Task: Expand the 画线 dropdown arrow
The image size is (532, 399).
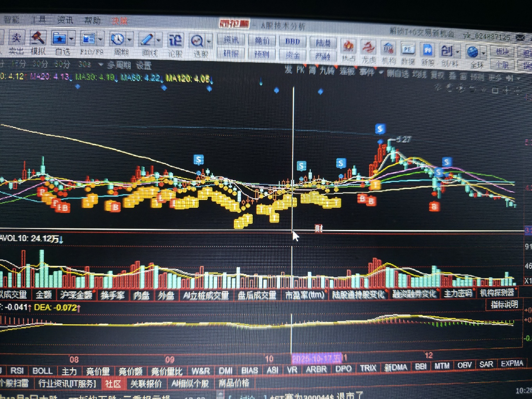Action: [x=158, y=40]
